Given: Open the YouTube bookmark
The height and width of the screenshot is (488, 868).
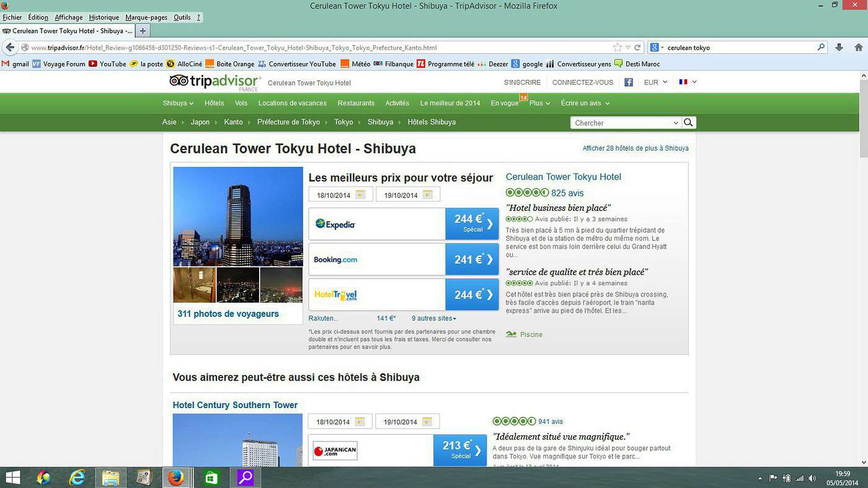Looking at the screenshot, I should point(108,64).
